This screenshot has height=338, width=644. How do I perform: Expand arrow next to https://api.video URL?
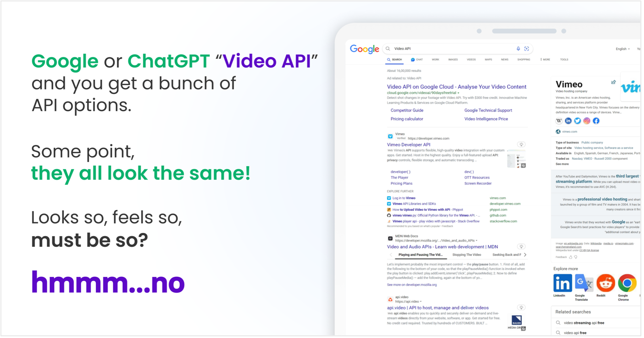(421, 301)
